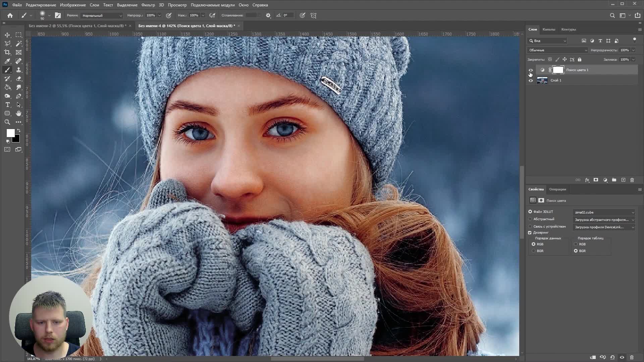
Task: Open the Операции panel tab
Action: coord(557,189)
